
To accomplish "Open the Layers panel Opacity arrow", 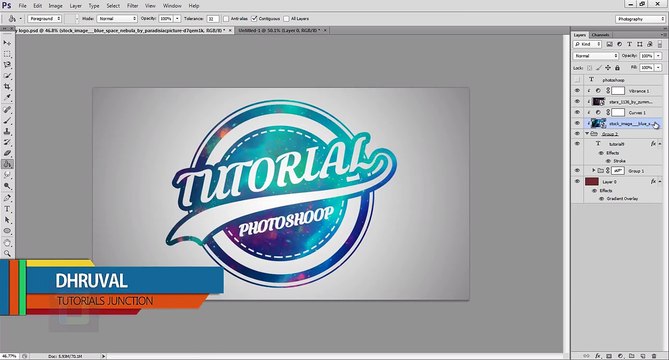I will click(658, 56).
